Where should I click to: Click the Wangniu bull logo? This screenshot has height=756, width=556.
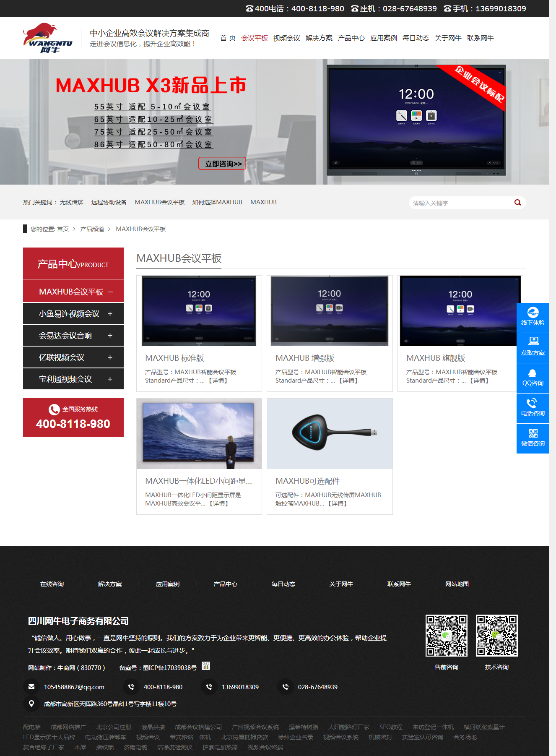pos(48,38)
